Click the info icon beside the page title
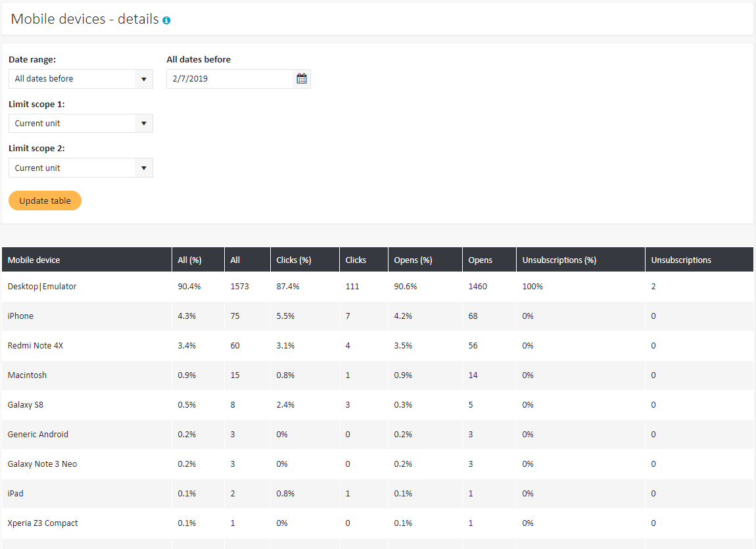 [x=166, y=20]
